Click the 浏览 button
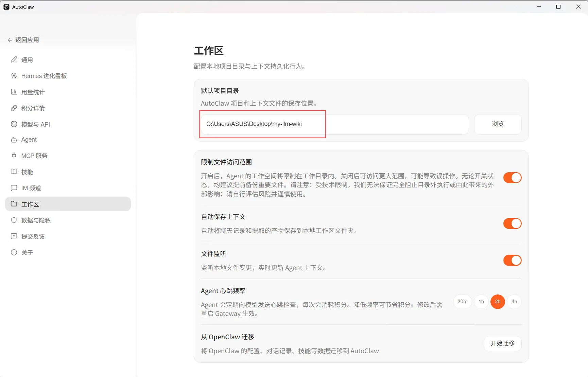The height and width of the screenshot is (377, 588). (x=498, y=124)
